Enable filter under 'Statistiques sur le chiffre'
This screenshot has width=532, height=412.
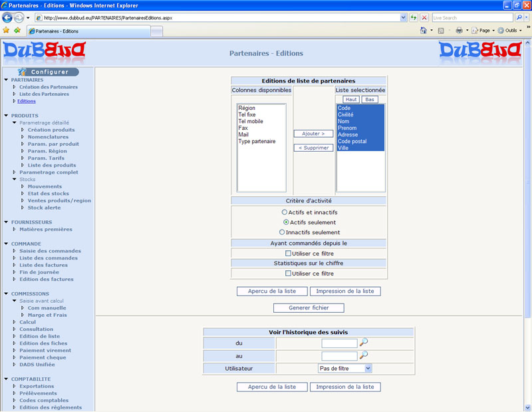point(288,274)
